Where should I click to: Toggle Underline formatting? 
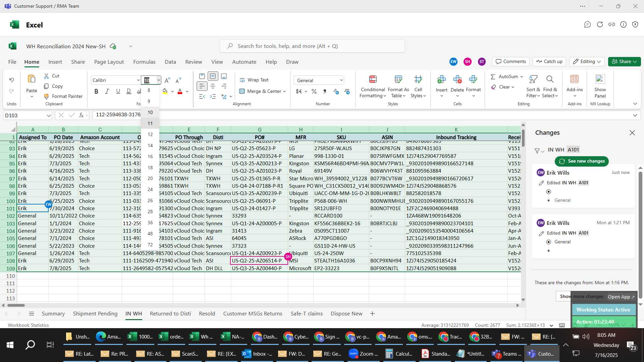pos(118,92)
